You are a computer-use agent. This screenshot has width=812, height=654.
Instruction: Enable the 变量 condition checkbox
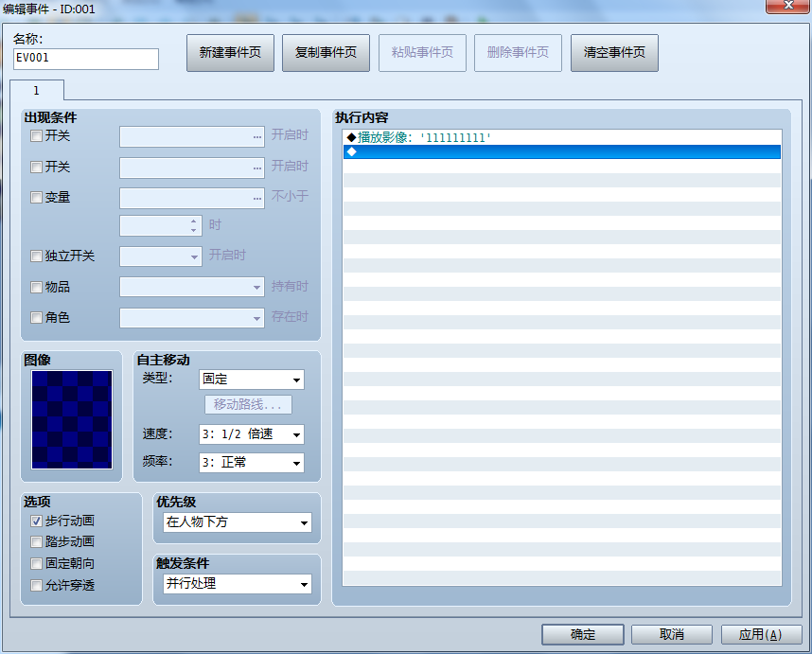(36, 197)
